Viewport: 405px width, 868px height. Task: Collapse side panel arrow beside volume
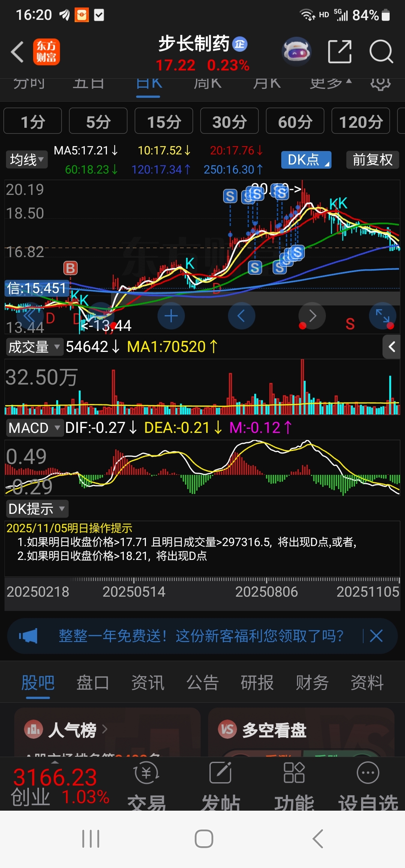click(x=391, y=347)
